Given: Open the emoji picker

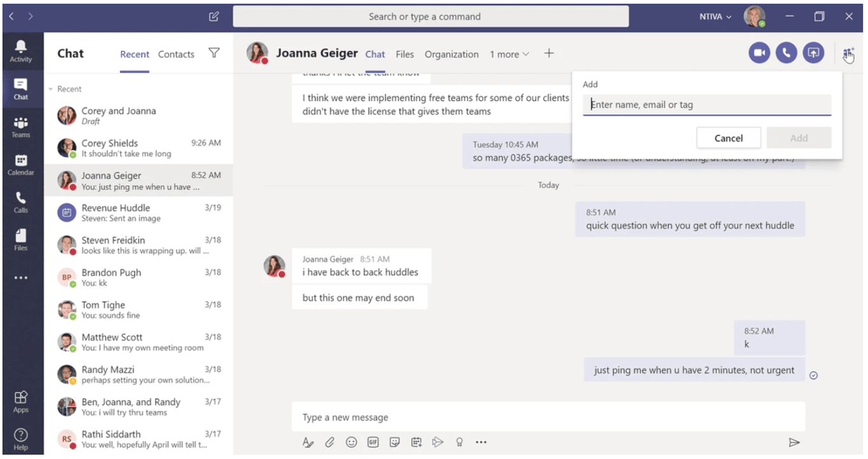Looking at the screenshot, I should pos(351,442).
